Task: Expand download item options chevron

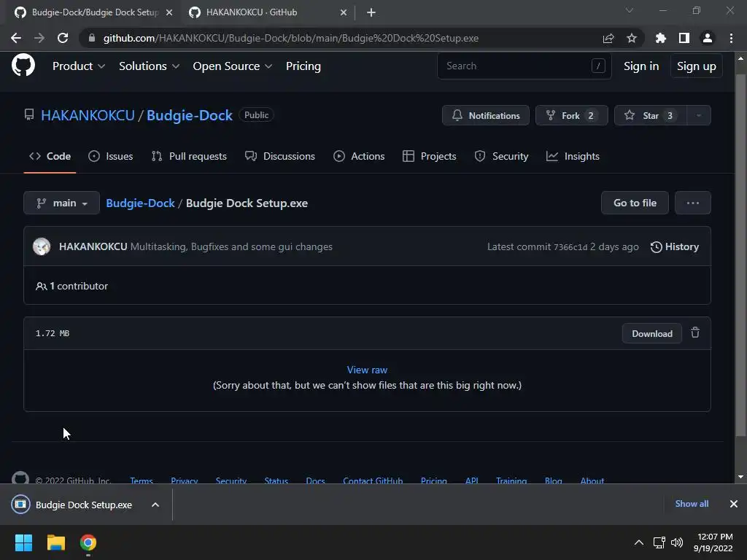Action: 155,505
